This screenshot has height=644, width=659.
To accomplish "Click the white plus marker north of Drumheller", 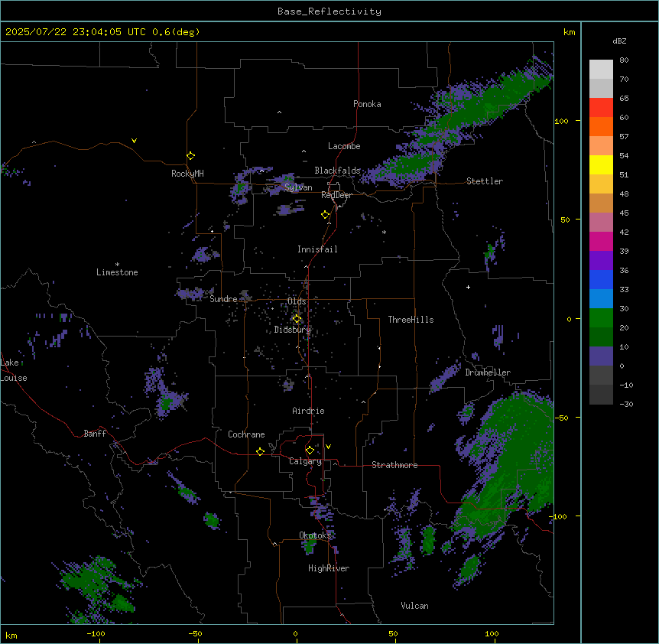I will (468, 287).
